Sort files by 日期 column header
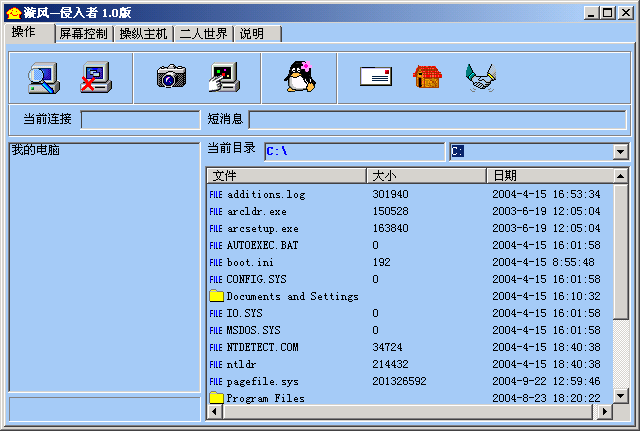Image resolution: width=640 pixels, height=431 pixels. pyautogui.click(x=548, y=176)
